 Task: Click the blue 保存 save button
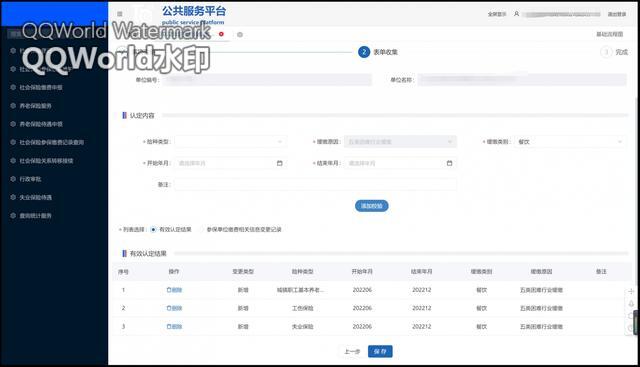coord(380,351)
